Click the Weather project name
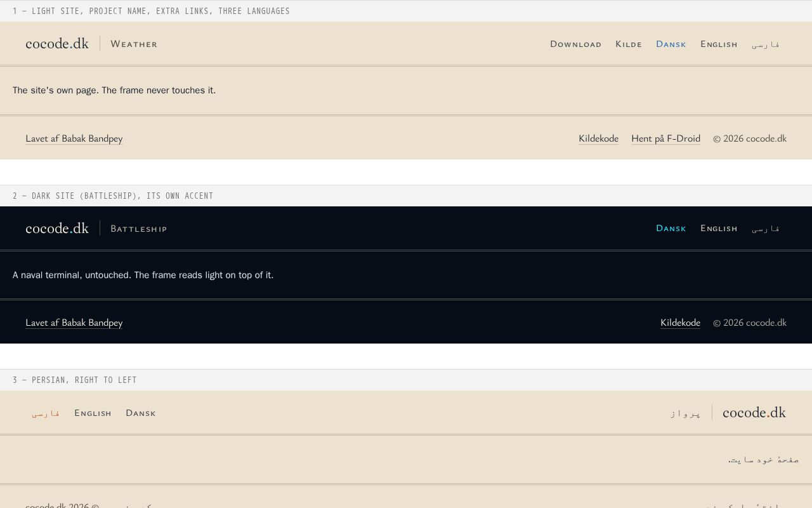Image resolution: width=812 pixels, height=508 pixels. [134, 44]
